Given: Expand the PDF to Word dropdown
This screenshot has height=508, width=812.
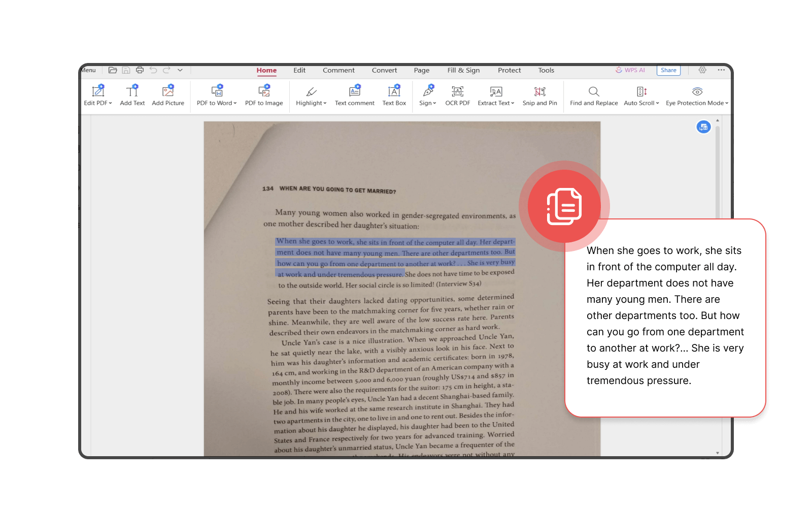Looking at the screenshot, I should [x=217, y=96].
